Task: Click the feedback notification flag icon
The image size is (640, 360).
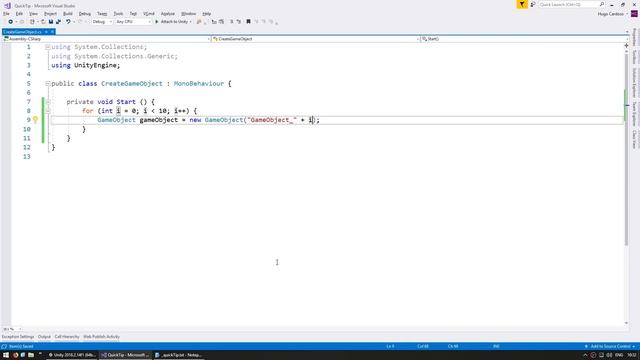Action: tap(522, 4)
